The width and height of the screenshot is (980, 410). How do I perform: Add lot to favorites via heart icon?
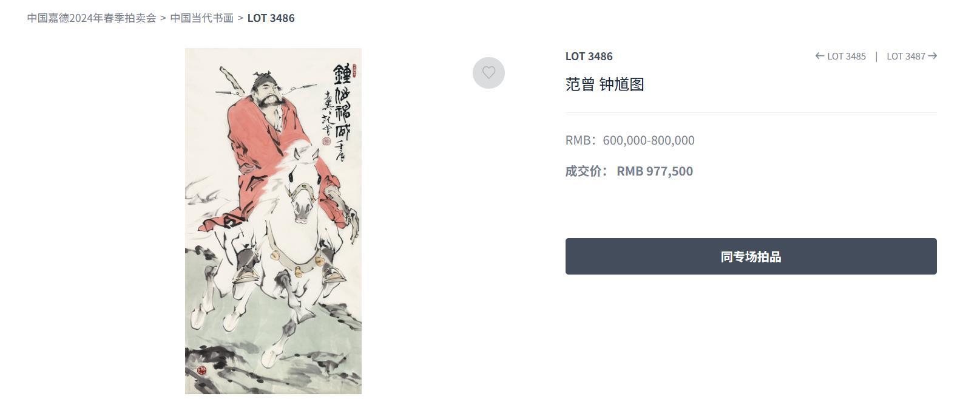tap(488, 73)
